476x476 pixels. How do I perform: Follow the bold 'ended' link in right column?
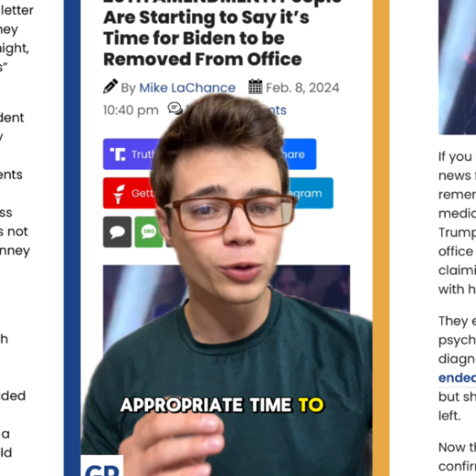(456, 378)
